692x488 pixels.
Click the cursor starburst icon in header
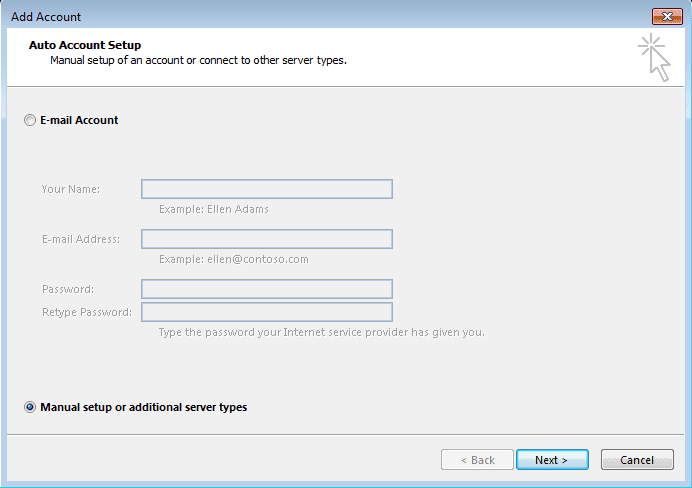654,56
